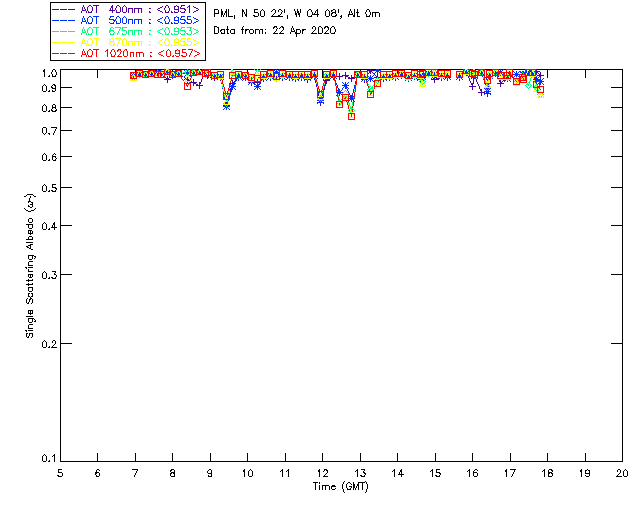The height and width of the screenshot is (512, 640).
Task: Click the 12 hour x-axis label
Action: pyautogui.click(x=322, y=473)
